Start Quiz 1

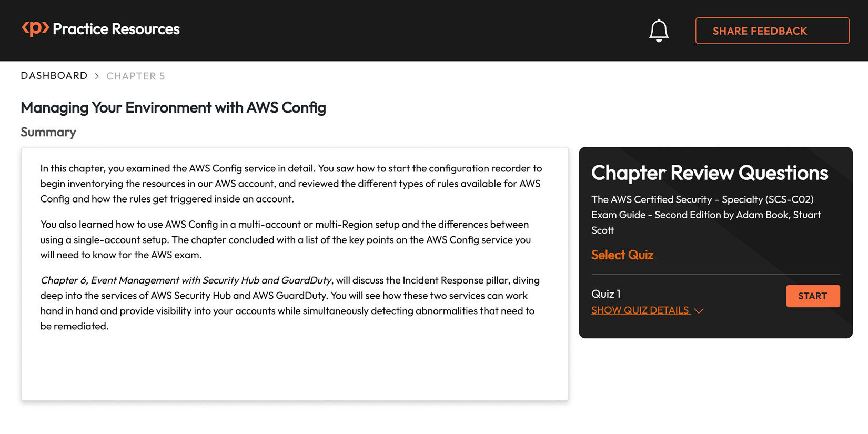tap(813, 296)
